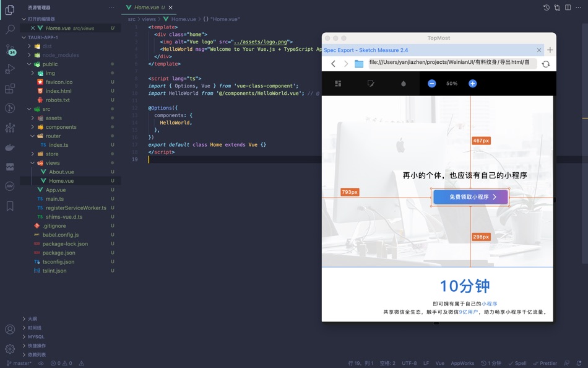Open the color droplet panel in Sketch Measure
Screen dimensions: 588x368
click(x=404, y=84)
